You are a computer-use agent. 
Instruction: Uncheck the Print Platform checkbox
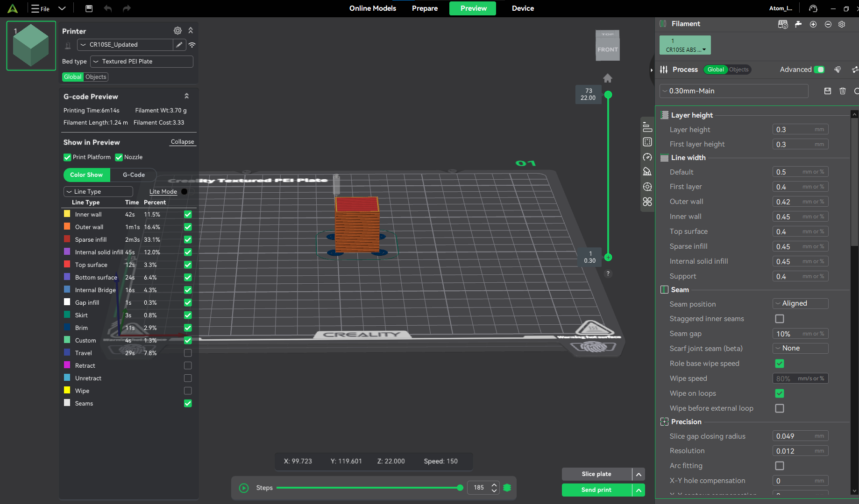[x=67, y=157]
